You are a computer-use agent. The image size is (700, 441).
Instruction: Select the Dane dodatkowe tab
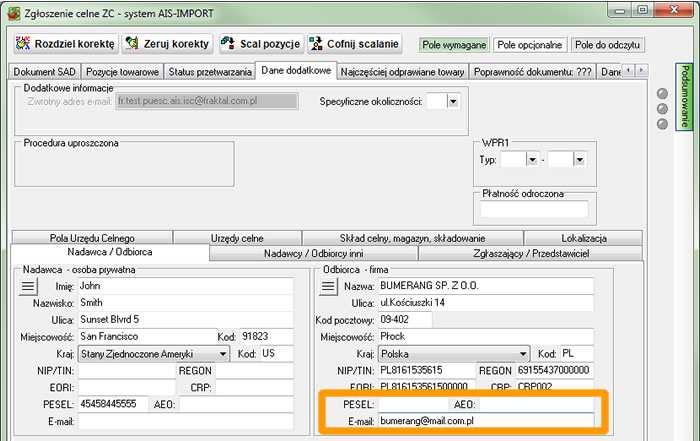296,71
